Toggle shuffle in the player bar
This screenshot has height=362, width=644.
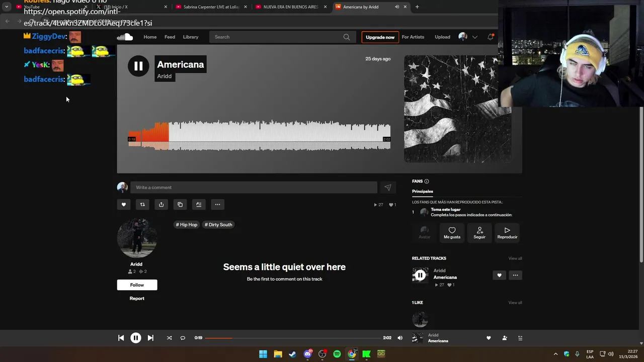click(x=169, y=338)
